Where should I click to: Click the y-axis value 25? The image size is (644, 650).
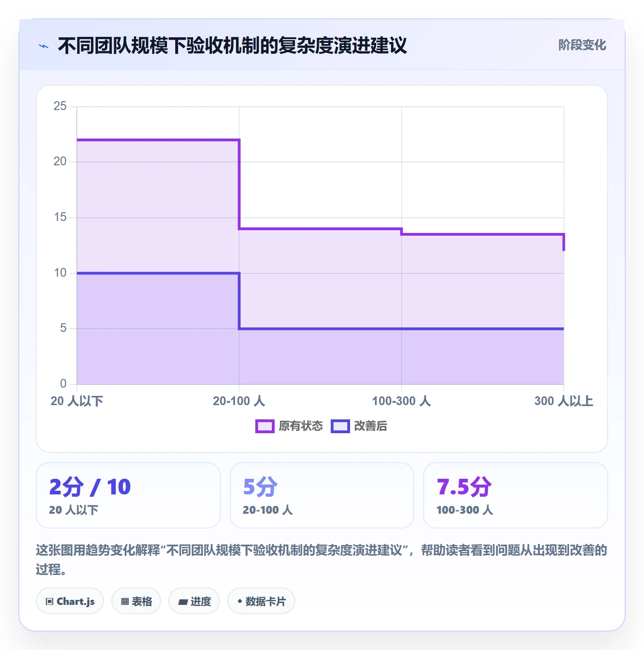pyautogui.click(x=60, y=106)
